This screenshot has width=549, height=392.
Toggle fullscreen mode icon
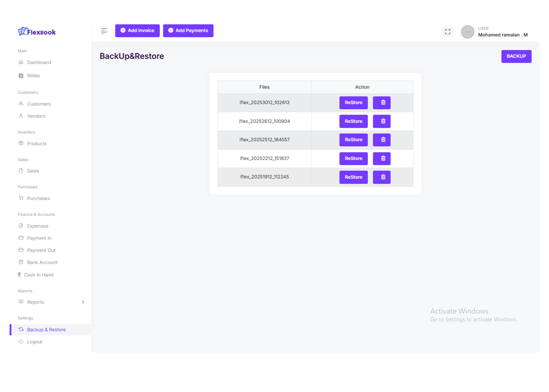(447, 32)
